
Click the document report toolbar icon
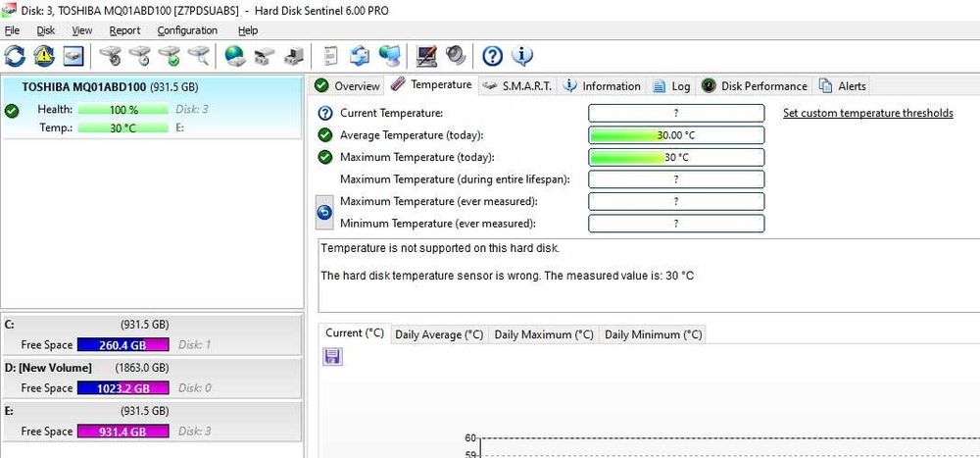(x=330, y=56)
